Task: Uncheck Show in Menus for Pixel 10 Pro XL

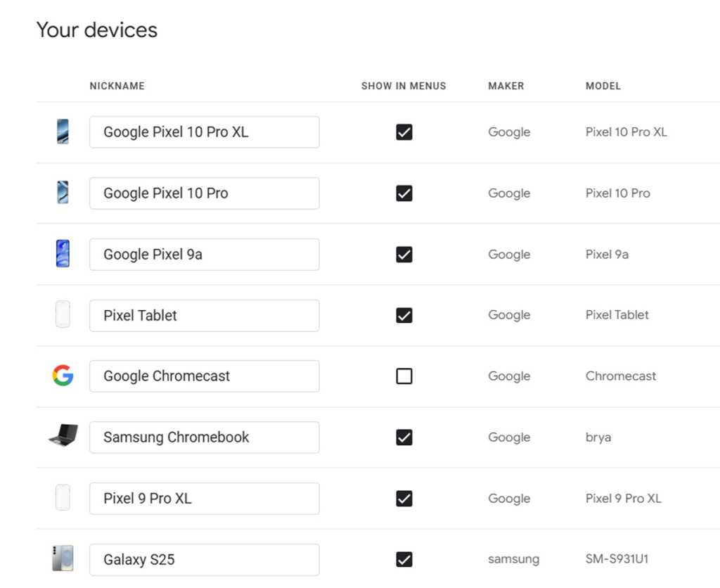Action: click(404, 132)
